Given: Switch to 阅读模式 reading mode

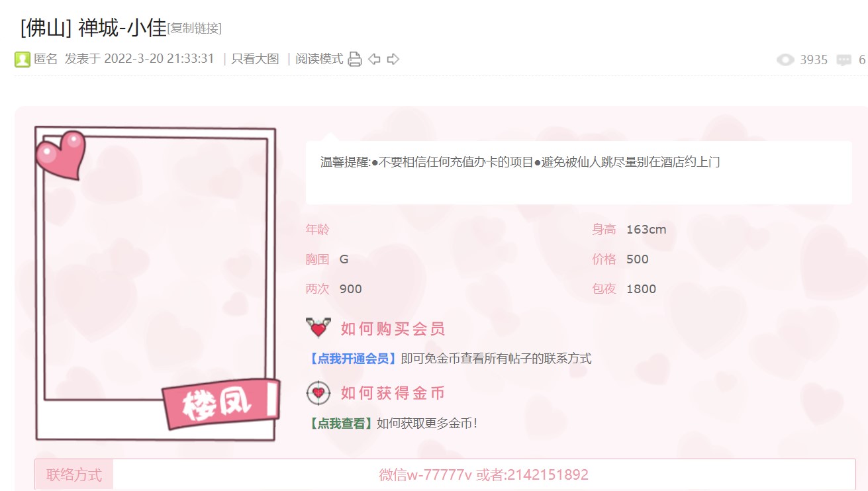Looking at the screenshot, I should click(319, 59).
